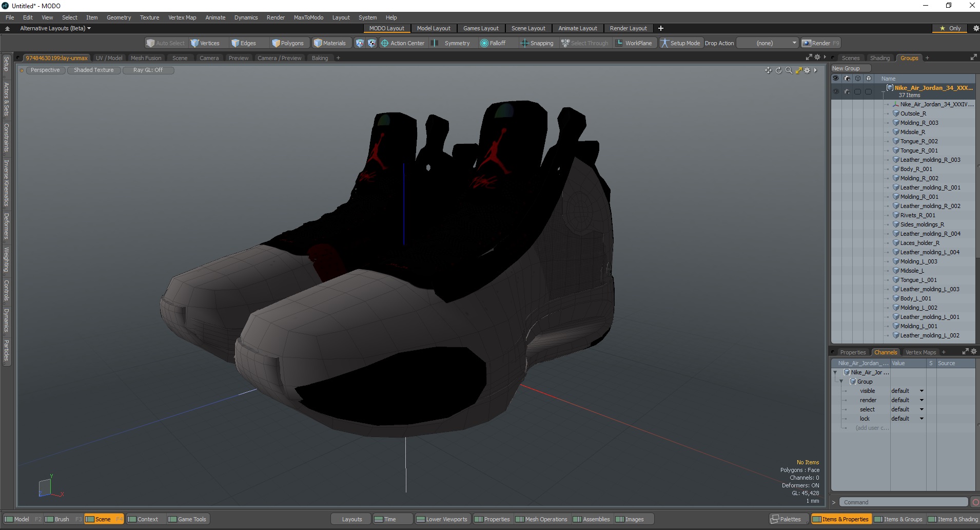Switch to Shading tab
Viewport: 980px width, 530px height.
[x=880, y=58]
